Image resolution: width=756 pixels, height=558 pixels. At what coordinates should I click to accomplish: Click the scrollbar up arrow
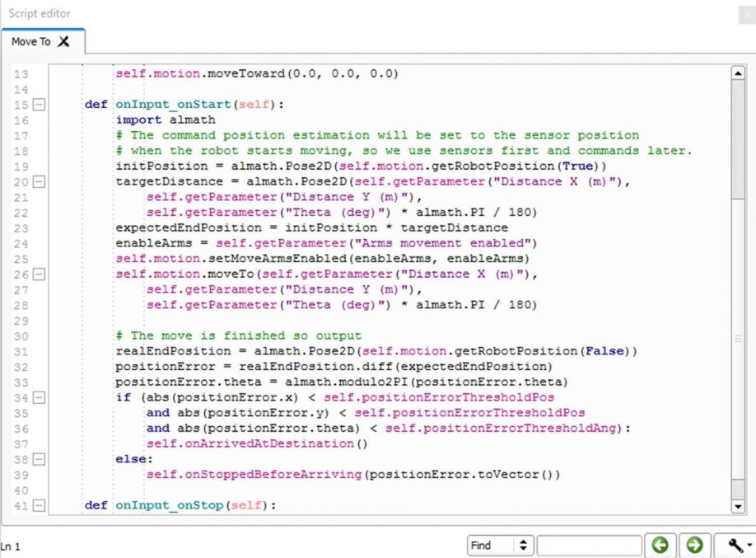click(738, 73)
